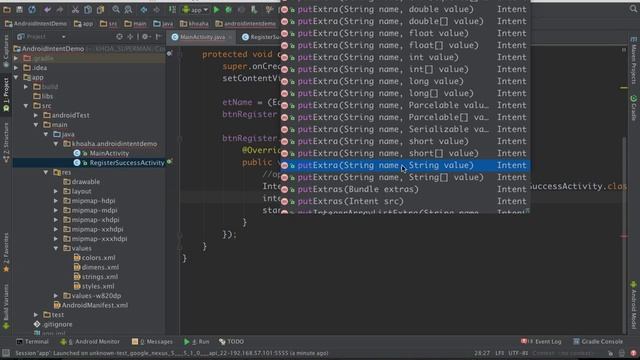
Task: Click the Save All toolbar icon
Action: point(19,9)
